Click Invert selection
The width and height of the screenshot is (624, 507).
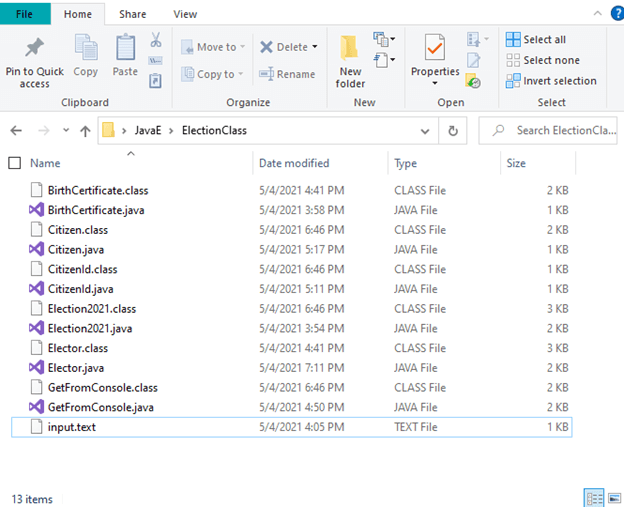pos(551,81)
